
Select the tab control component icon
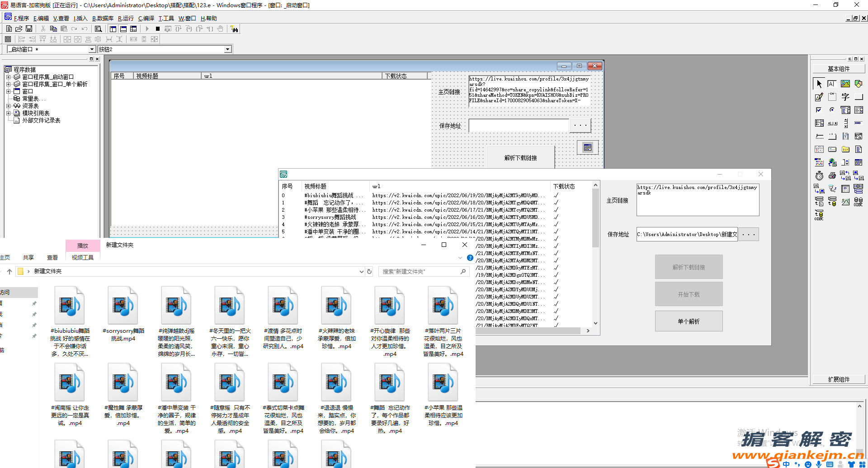(x=832, y=136)
